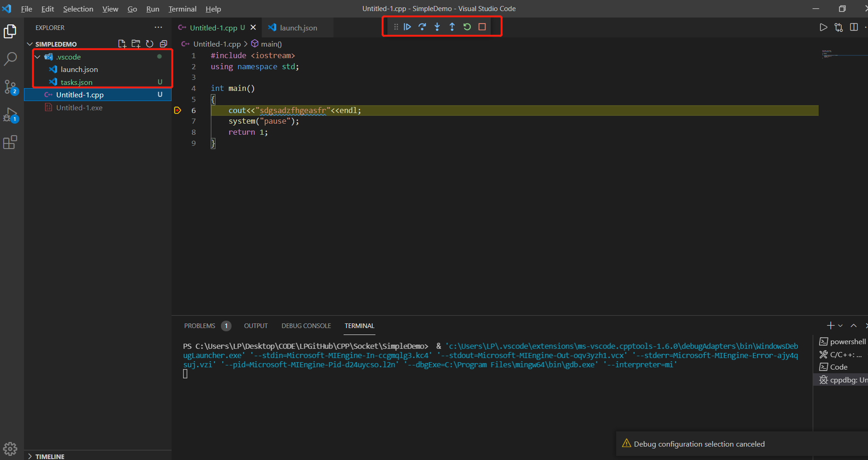Click Untitled-1.cpp in the breadcrumb
Image resolution: width=868 pixels, height=460 pixels.
tap(217, 44)
